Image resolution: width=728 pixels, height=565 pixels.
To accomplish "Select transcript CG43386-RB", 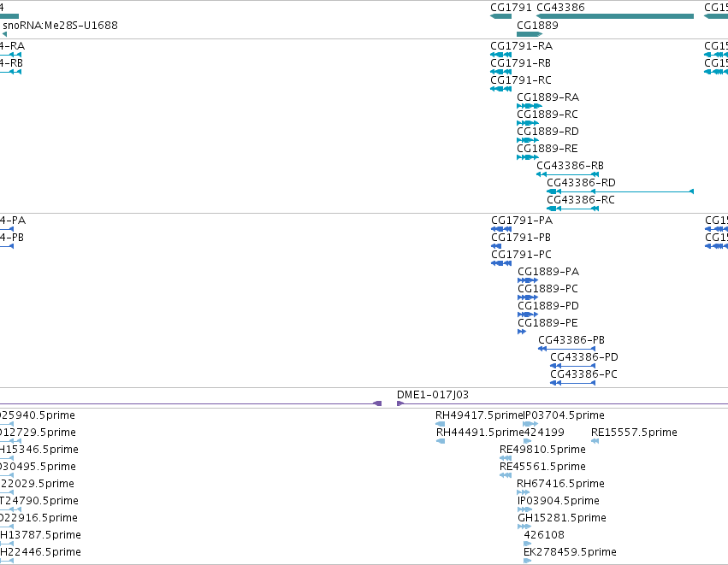I will click(570, 166).
